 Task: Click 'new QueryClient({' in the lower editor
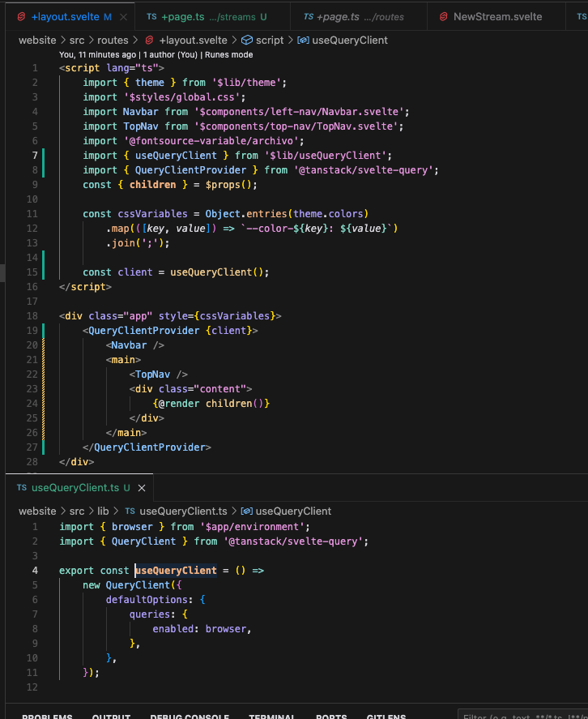[132, 585]
